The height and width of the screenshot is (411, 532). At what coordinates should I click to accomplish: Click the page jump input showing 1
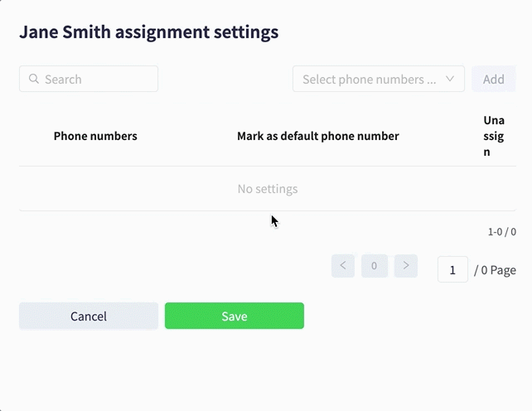coord(452,270)
